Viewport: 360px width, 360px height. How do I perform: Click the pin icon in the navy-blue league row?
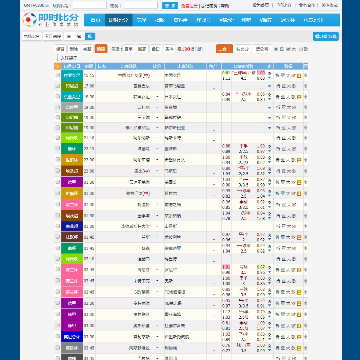click(306, 226)
